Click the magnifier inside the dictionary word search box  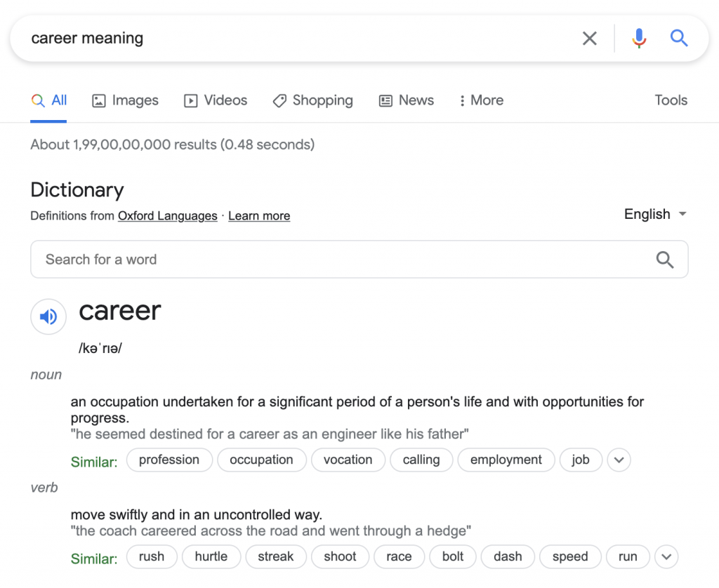pyautogui.click(x=665, y=259)
